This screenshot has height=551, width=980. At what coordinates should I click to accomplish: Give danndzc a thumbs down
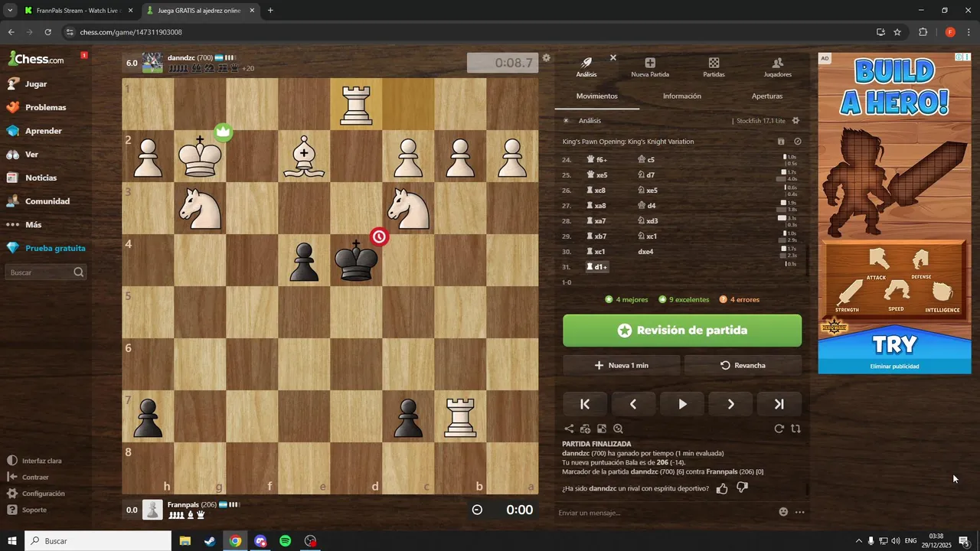742,488
